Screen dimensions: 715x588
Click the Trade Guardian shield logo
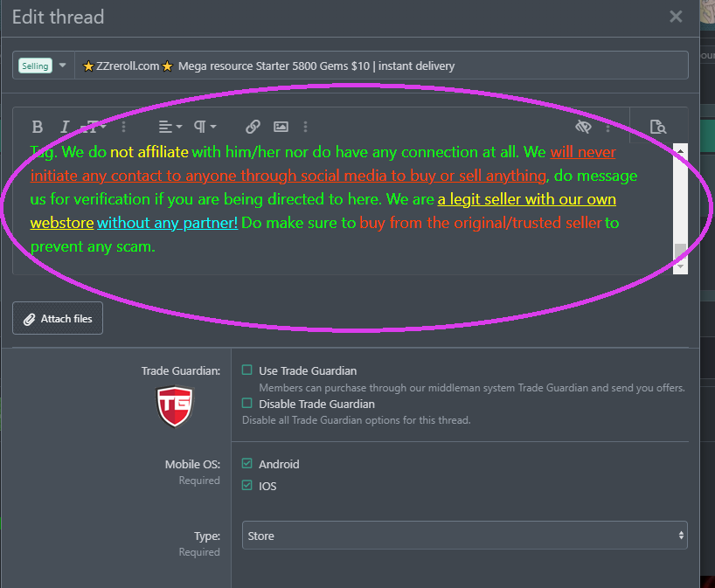(x=175, y=406)
